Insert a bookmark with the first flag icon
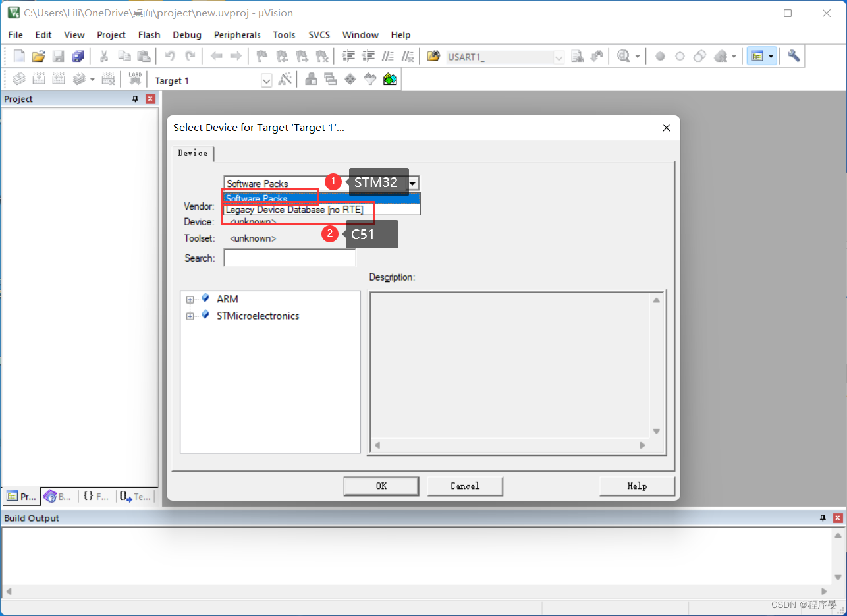The image size is (847, 616). tap(261, 57)
